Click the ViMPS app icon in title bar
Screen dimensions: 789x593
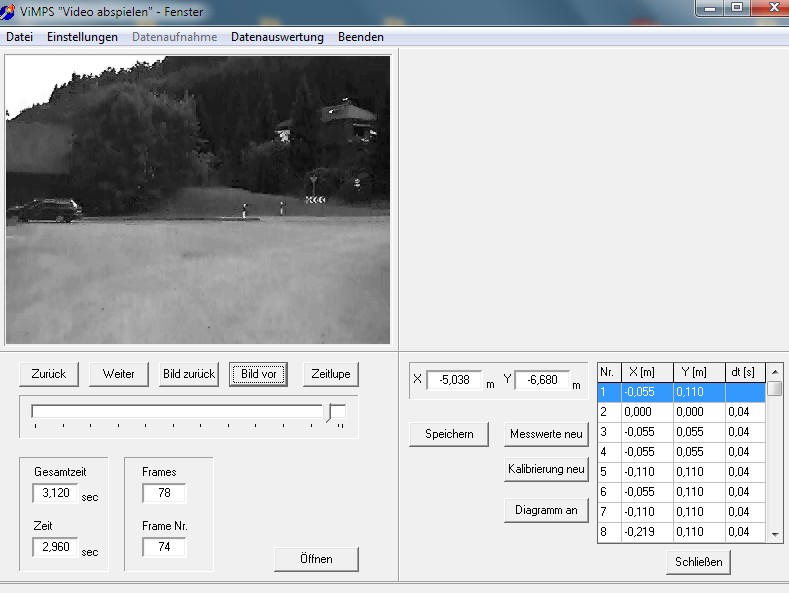(7, 12)
